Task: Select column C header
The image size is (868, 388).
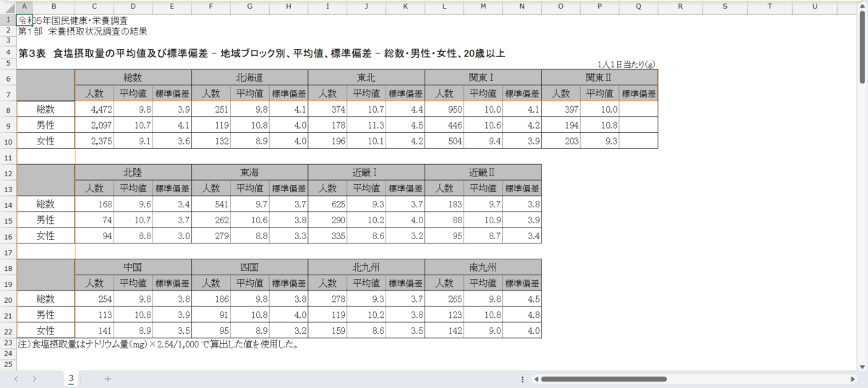Action: pos(94,7)
